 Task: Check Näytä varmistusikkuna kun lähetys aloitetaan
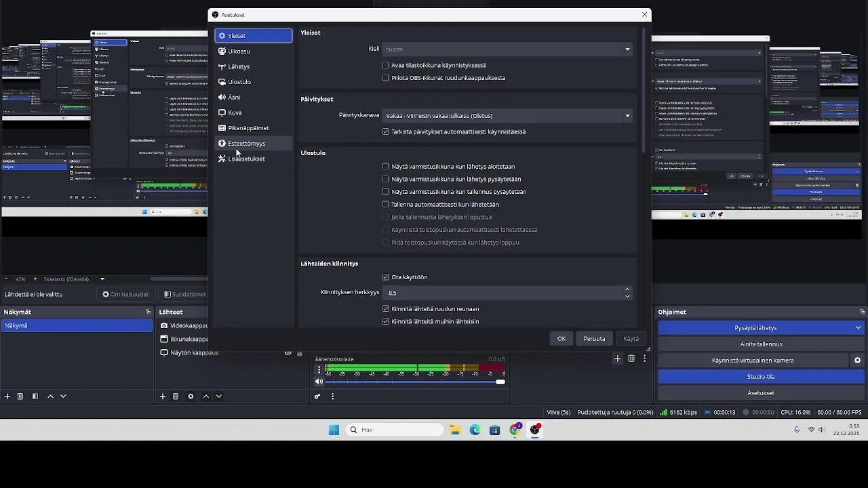pyautogui.click(x=386, y=166)
